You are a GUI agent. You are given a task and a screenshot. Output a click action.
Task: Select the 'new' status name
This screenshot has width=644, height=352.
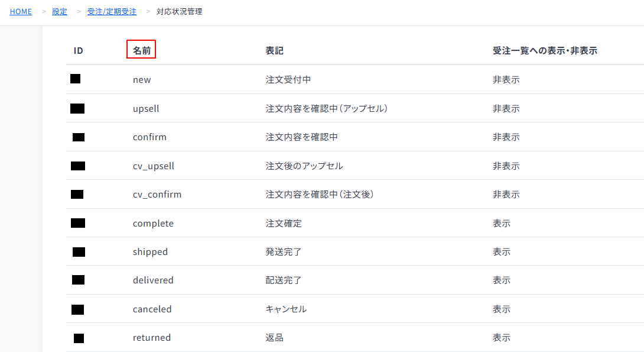point(142,79)
